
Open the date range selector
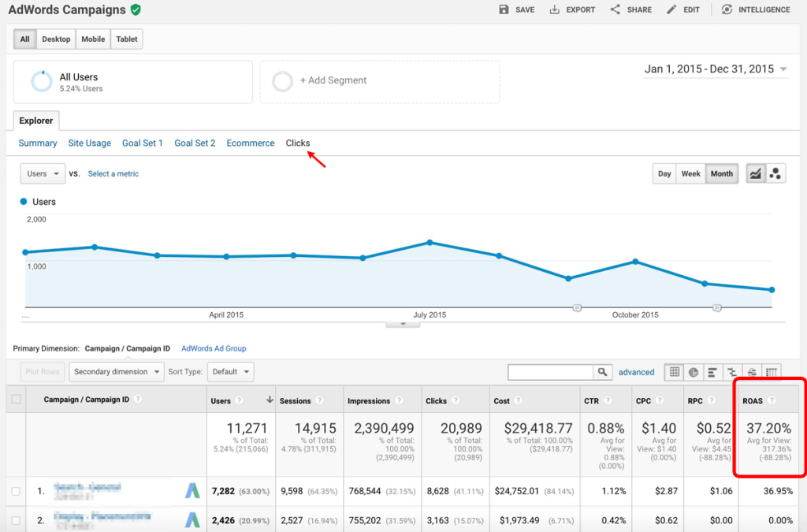(x=714, y=69)
